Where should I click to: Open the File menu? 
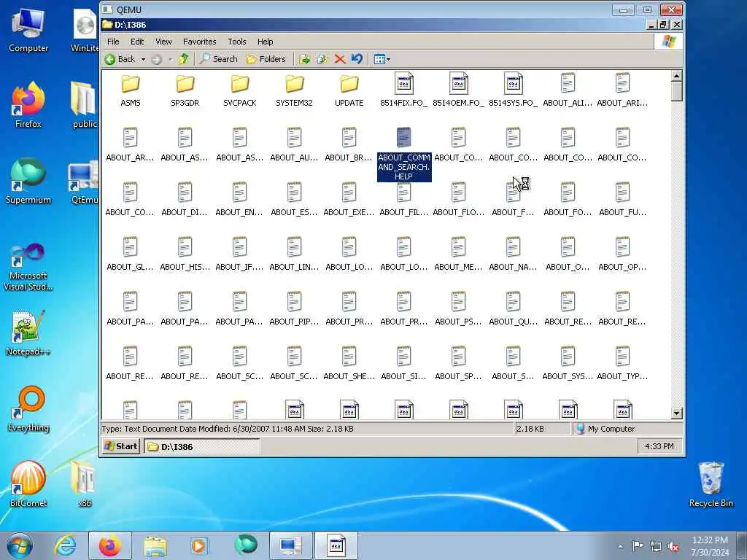tap(113, 42)
